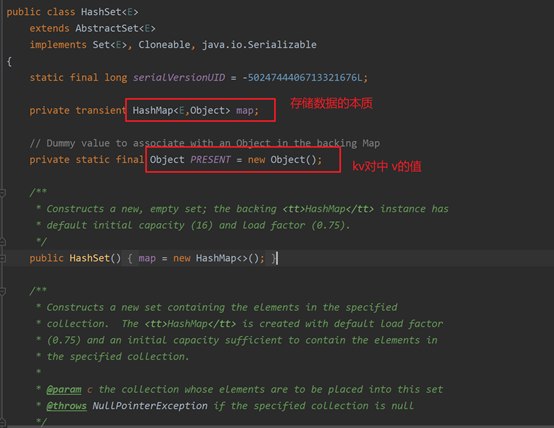Click the HashSet() constructor name
The width and height of the screenshot is (554, 428).
(x=89, y=258)
